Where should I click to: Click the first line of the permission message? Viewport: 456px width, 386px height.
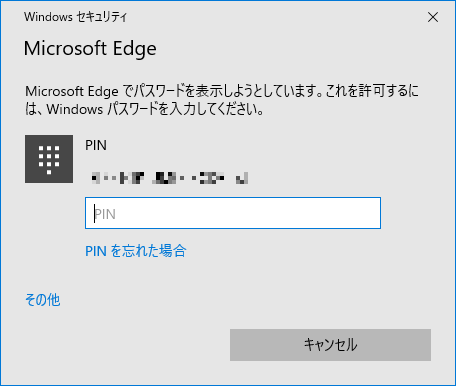222,91
